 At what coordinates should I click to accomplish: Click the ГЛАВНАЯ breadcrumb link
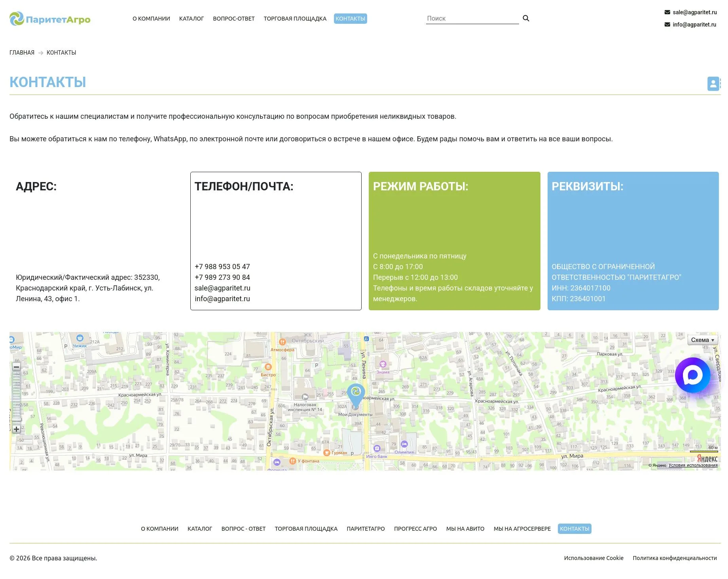tap(22, 53)
